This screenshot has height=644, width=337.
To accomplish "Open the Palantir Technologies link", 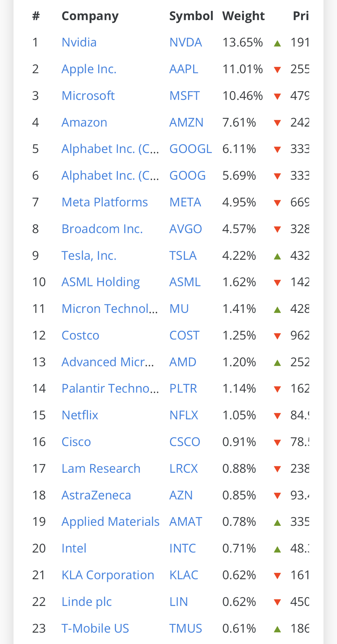I will [110, 389].
